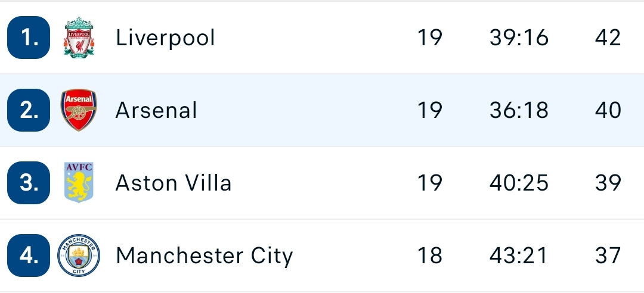Image resolution: width=644 pixels, height=293 pixels.
Task: Open the Arsenal team name link
Action: click(x=156, y=110)
